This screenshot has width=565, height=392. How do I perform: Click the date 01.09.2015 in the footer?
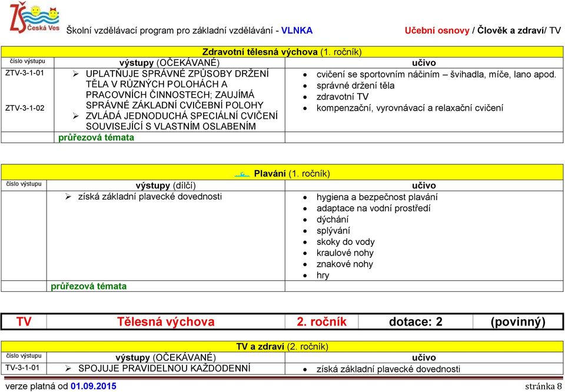(94, 387)
